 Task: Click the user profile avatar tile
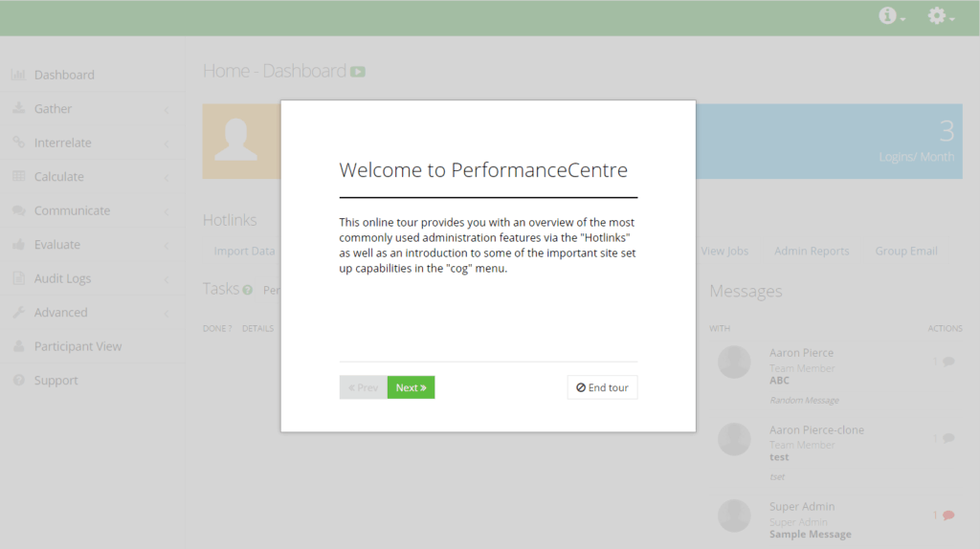tap(241, 142)
